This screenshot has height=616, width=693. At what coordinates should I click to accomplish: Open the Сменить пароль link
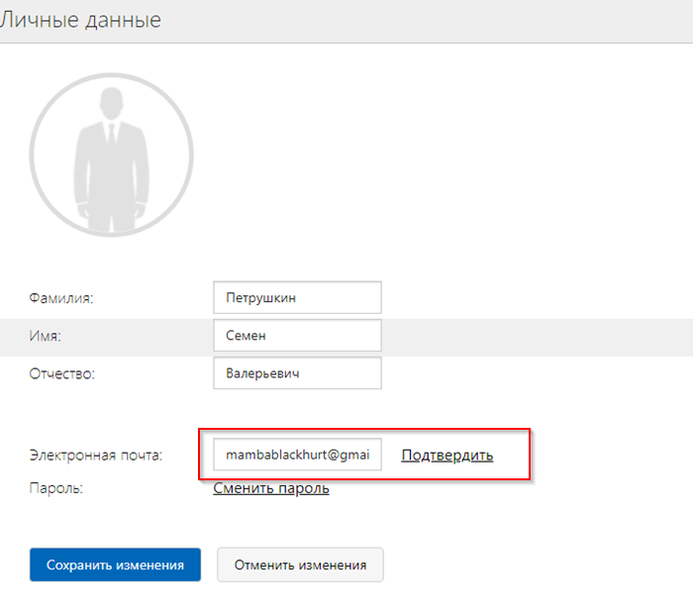(271, 488)
